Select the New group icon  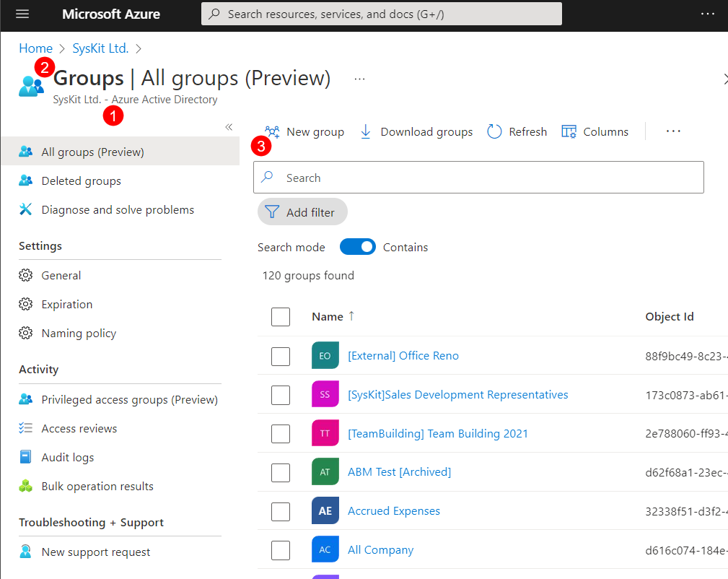(x=271, y=131)
